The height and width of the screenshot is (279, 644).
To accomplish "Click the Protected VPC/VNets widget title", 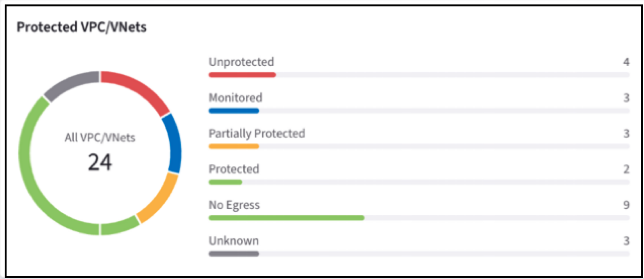I will coord(82,27).
